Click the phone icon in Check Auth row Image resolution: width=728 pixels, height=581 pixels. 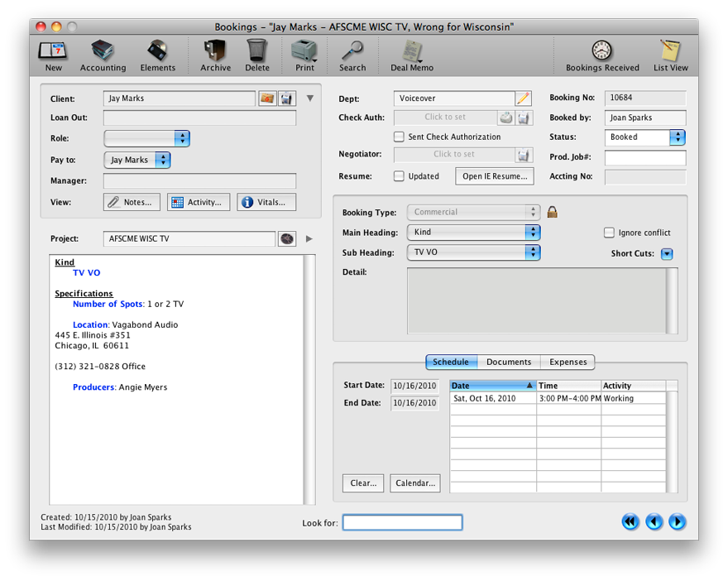(x=506, y=118)
